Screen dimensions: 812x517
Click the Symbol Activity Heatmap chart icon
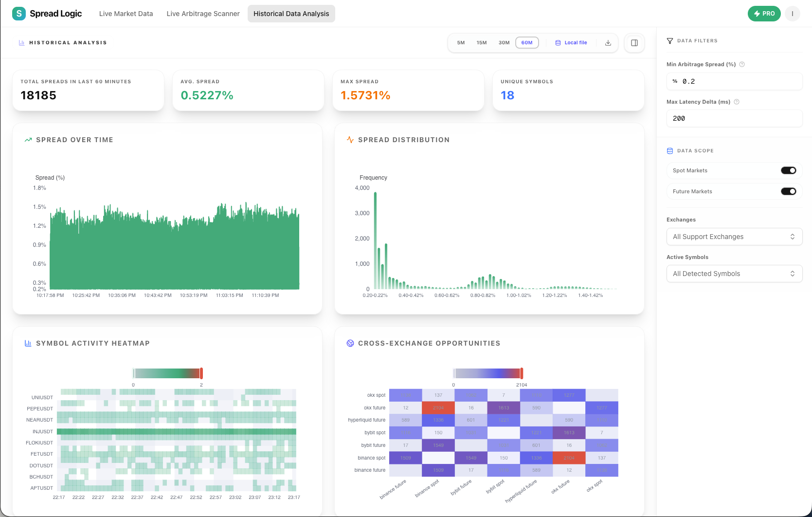point(28,343)
